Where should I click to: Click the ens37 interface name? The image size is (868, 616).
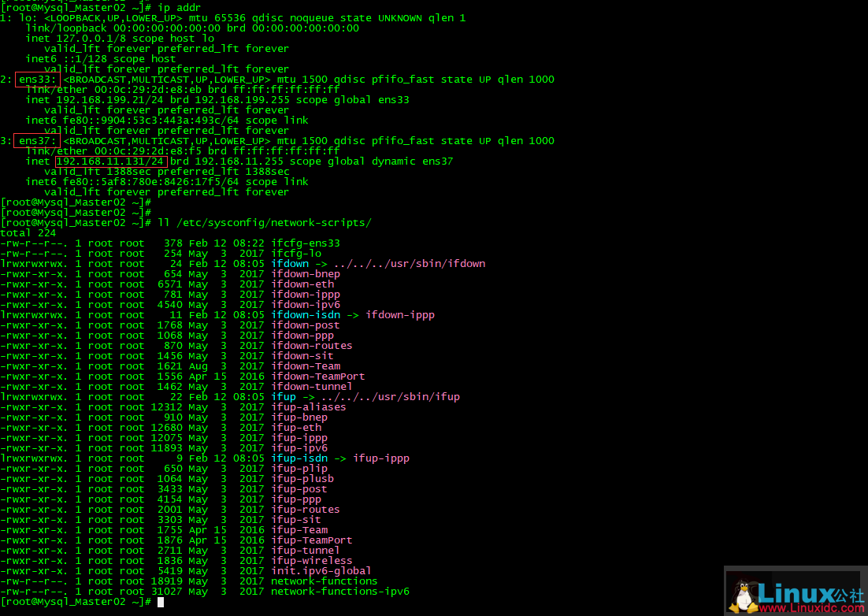(x=35, y=140)
